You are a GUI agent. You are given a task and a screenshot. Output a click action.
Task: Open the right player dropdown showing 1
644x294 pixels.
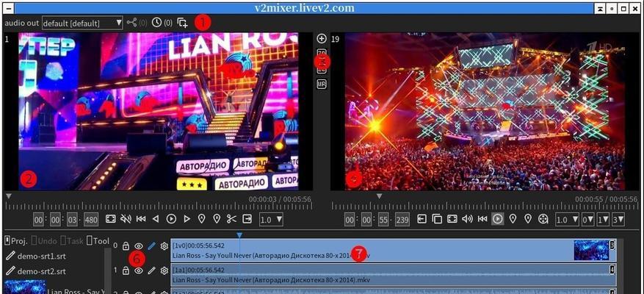(x=603, y=220)
